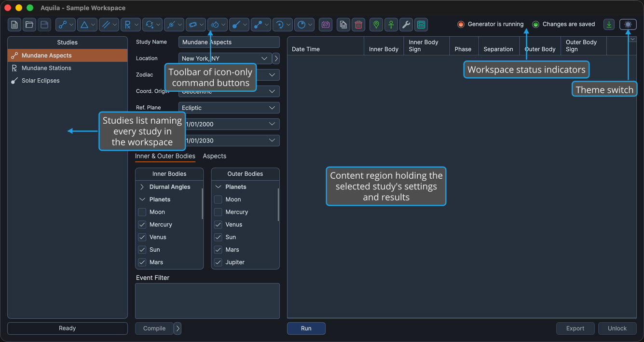
Task: Select the Solar Eclipses study
Action: click(x=68, y=81)
